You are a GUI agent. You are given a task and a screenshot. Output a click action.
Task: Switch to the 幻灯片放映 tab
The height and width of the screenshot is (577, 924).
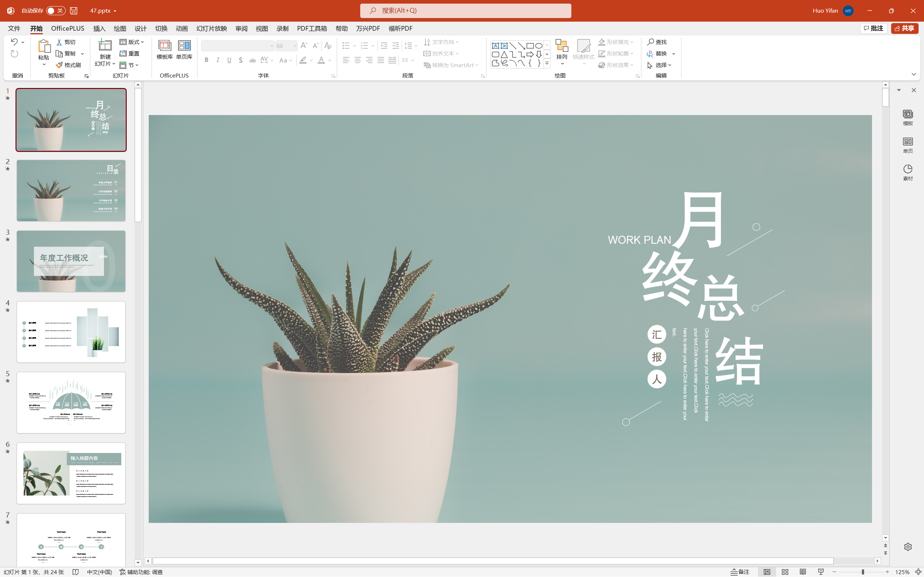tap(212, 28)
